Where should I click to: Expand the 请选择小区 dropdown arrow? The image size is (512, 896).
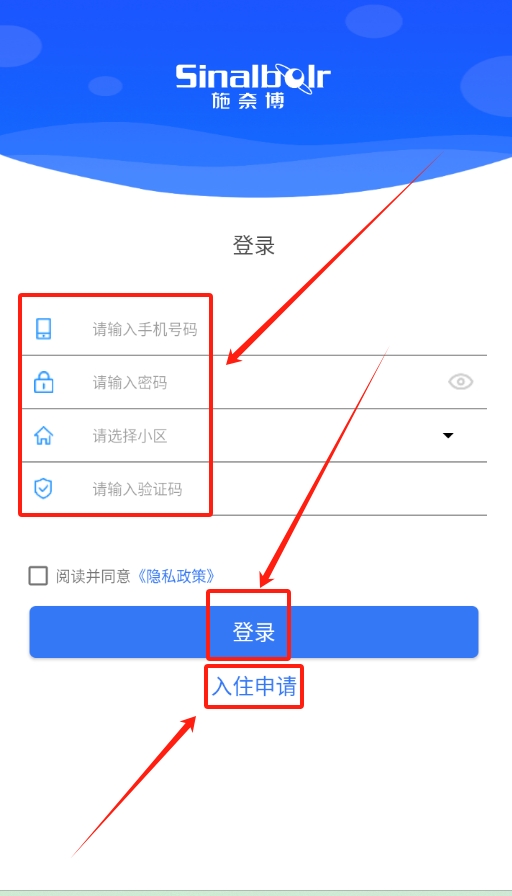pos(448,435)
